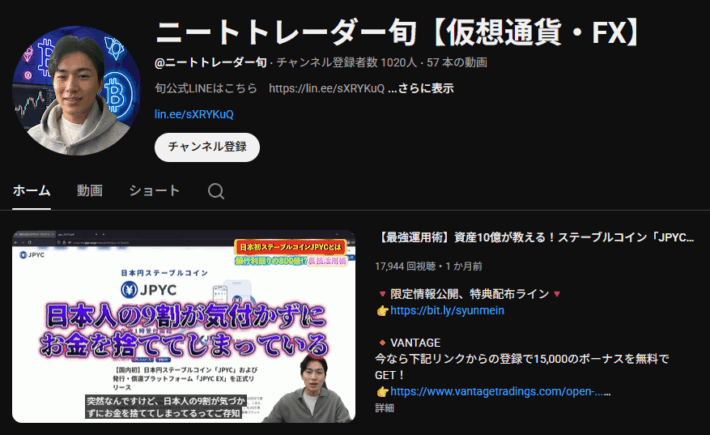
Task: Play the featured JPYC video thumbnail
Action: (183, 326)
